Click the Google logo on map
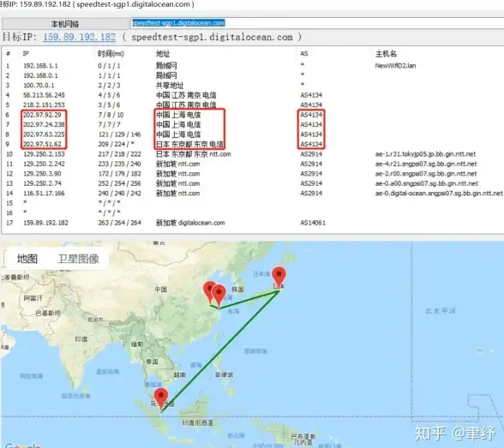The image size is (504, 448). pyautogui.click(x=22, y=445)
